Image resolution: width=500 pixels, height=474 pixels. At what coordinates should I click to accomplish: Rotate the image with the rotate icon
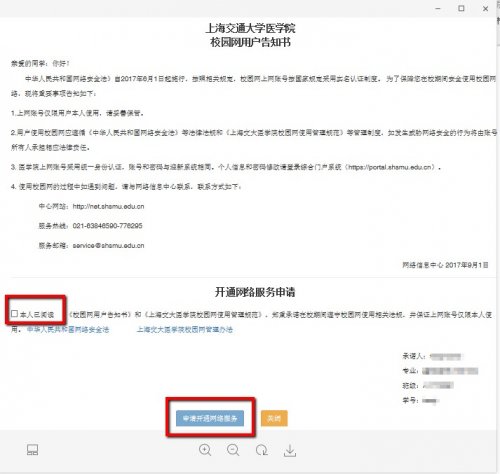pyautogui.click(x=262, y=450)
